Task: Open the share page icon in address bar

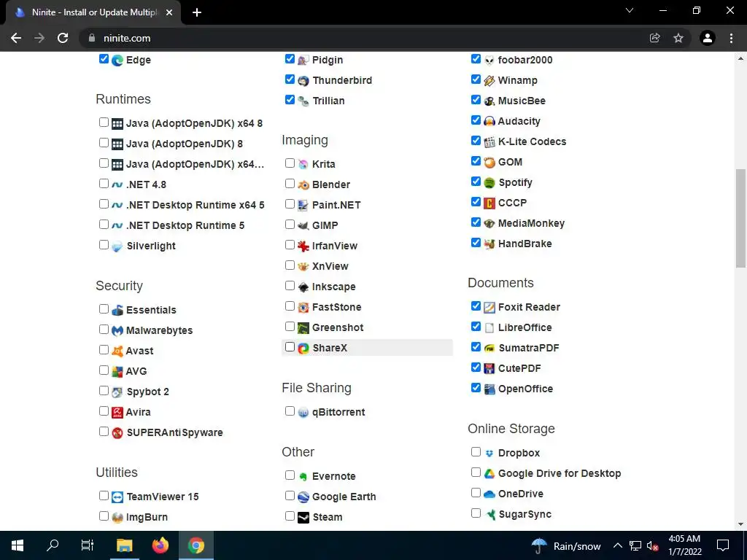Action: pyautogui.click(x=655, y=38)
